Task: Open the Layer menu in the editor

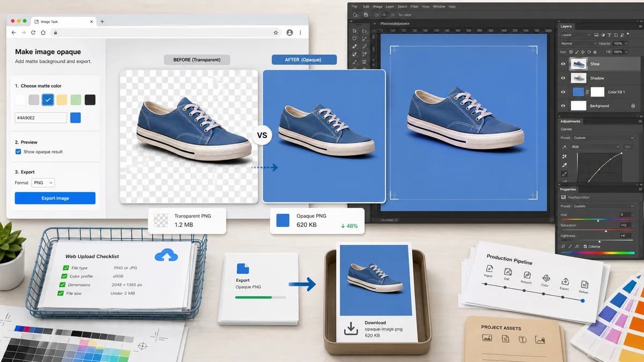Action: pos(390,6)
